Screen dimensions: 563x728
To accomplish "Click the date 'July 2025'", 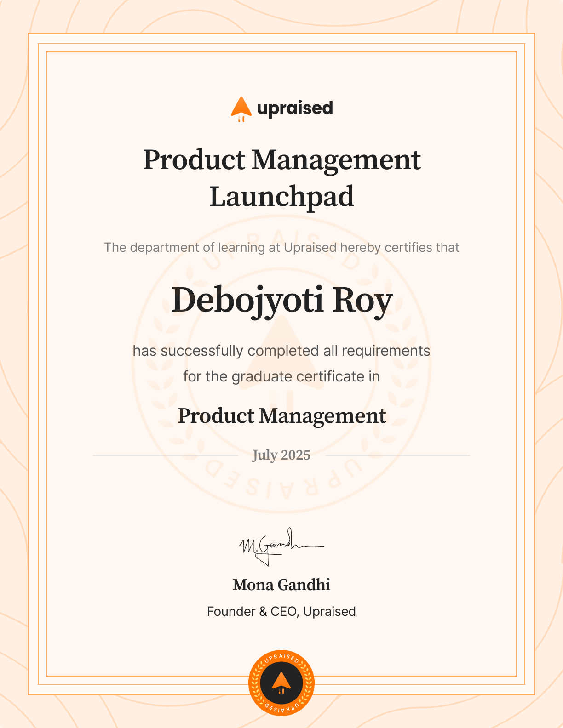I will (x=281, y=455).
